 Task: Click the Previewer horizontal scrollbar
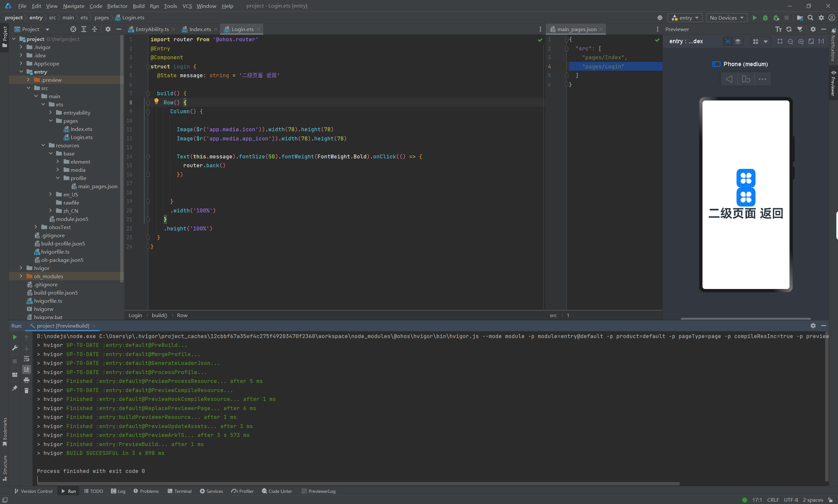pyautogui.click(x=746, y=318)
